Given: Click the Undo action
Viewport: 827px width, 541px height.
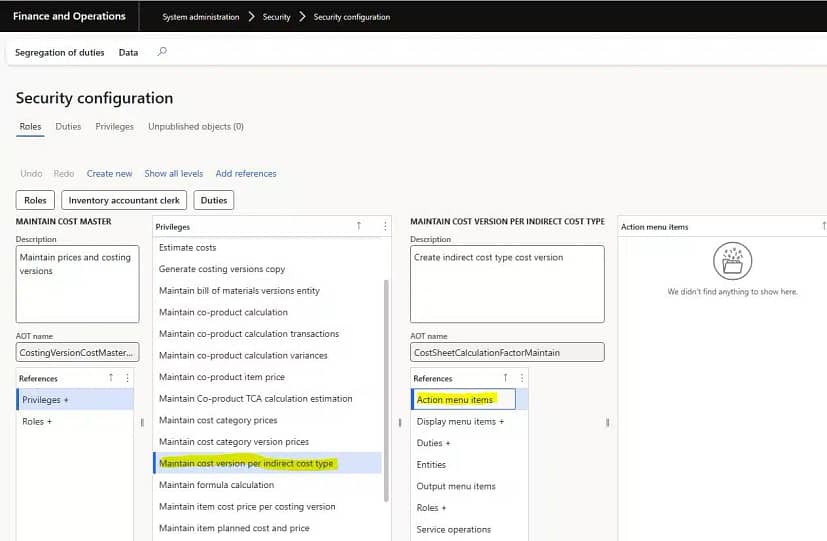Looking at the screenshot, I should 31,173.
